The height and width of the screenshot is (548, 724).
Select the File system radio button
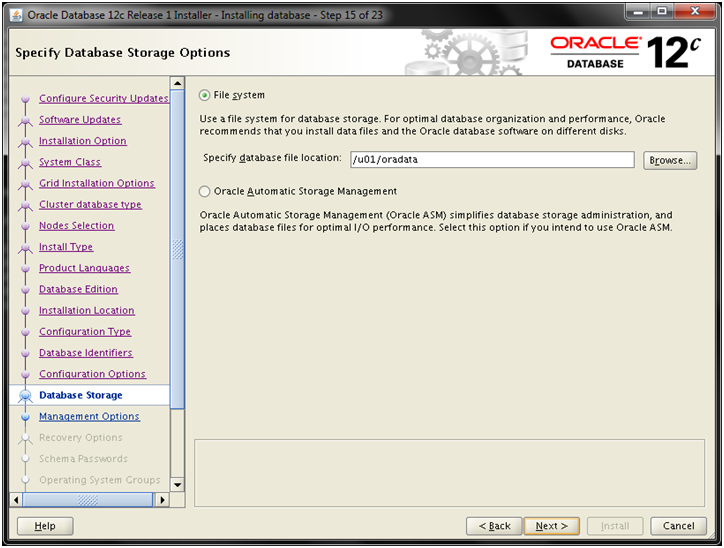coord(204,96)
